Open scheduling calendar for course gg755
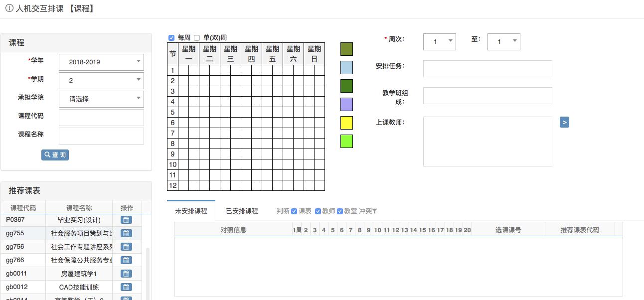Image resolution: width=644 pixels, height=300 pixels. tap(127, 233)
